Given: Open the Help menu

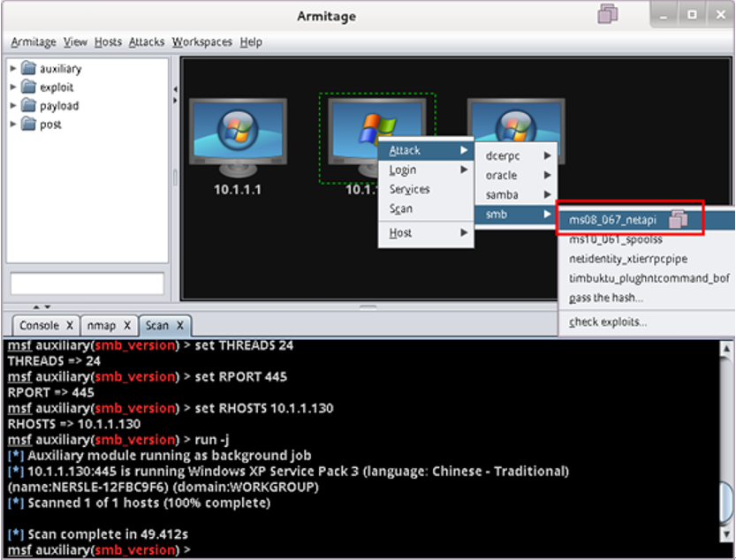Looking at the screenshot, I should click(251, 42).
